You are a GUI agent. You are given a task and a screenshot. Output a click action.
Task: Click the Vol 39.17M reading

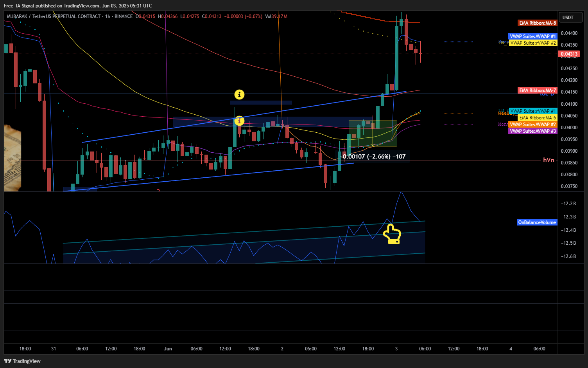(x=276, y=16)
